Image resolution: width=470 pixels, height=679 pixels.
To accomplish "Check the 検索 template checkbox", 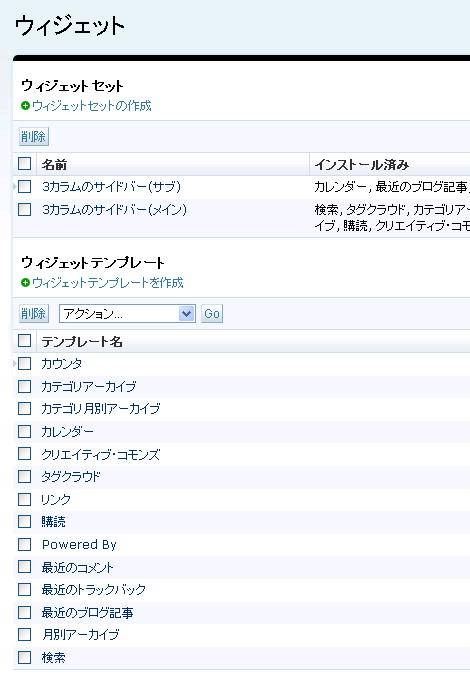I will click(x=25, y=657).
